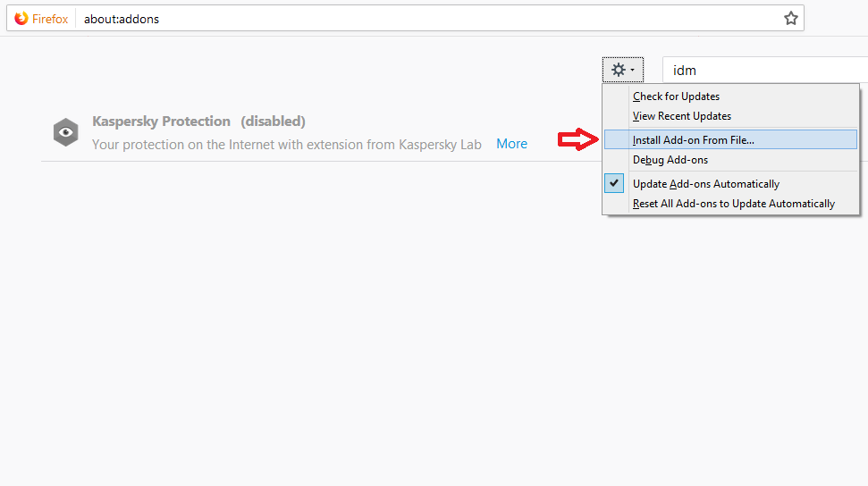
Task: Choose Install Add-on From File
Action: 693,140
